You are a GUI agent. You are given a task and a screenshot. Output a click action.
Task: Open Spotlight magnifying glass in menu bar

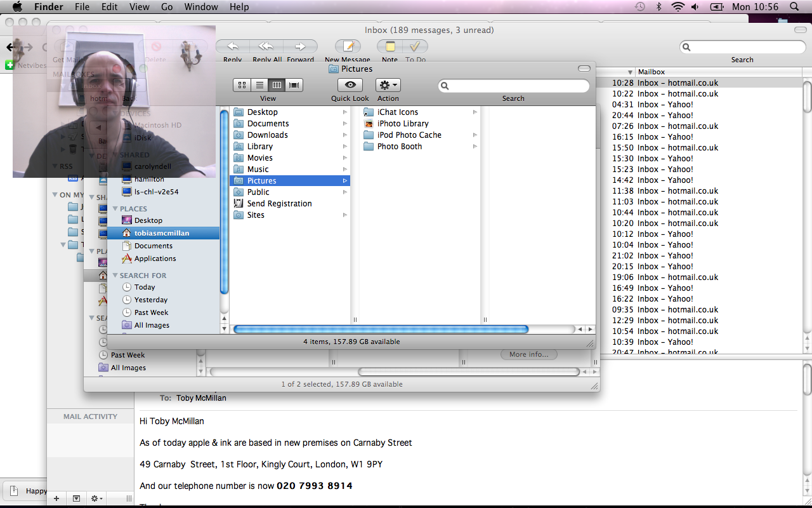pyautogui.click(x=794, y=7)
